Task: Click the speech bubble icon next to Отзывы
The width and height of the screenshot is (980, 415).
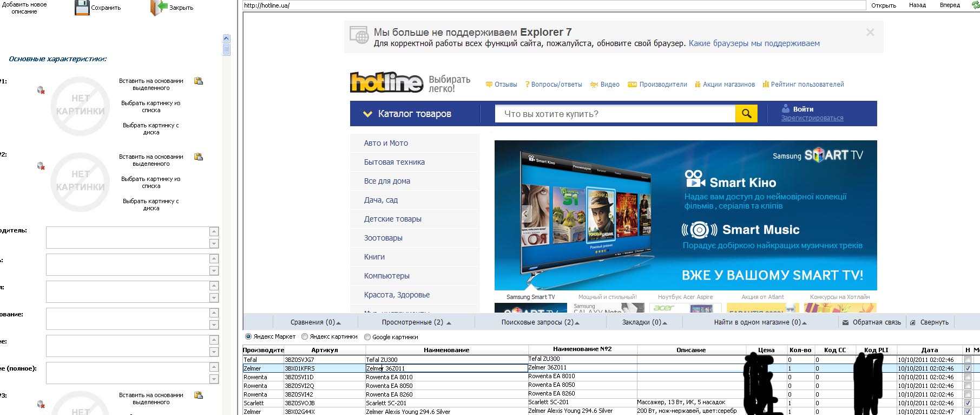Action: (489, 85)
